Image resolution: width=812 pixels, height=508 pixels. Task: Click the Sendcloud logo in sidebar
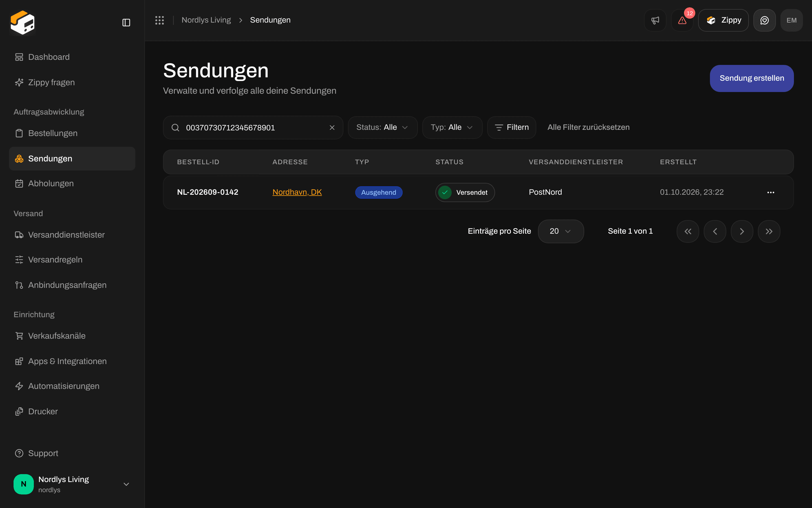[x=23, y=23]
